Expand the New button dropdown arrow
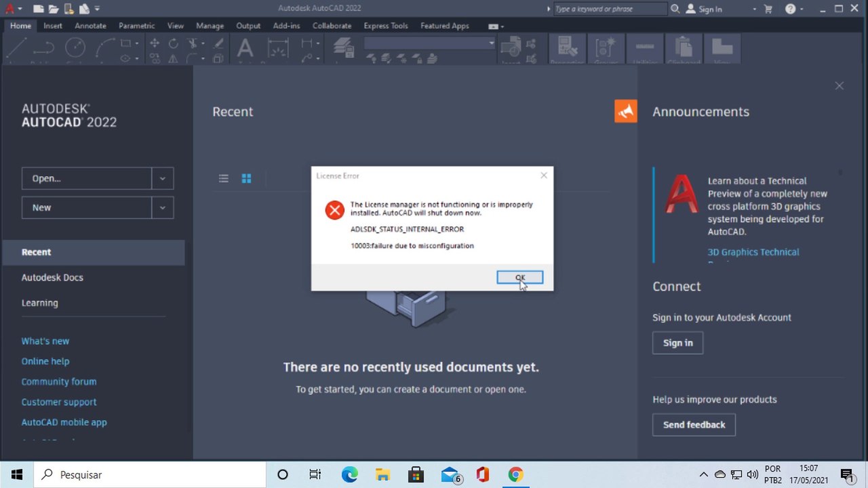Image resolution: width=868 pixels, height=488 pixels. point(163,207)
